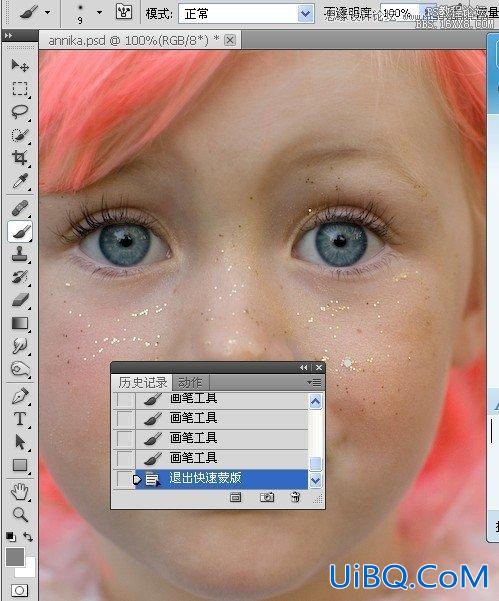Select the Lasso tool
Screen dimensions: 499x601
click(20, 112)
